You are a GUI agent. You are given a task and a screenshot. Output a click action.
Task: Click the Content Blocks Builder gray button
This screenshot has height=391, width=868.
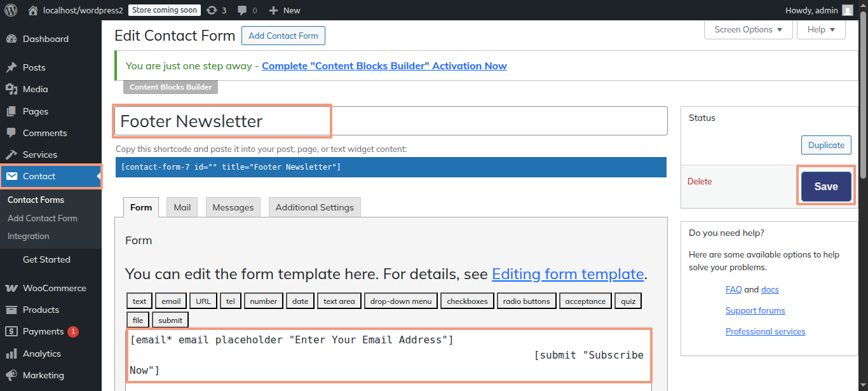click(x=170, y=87)
